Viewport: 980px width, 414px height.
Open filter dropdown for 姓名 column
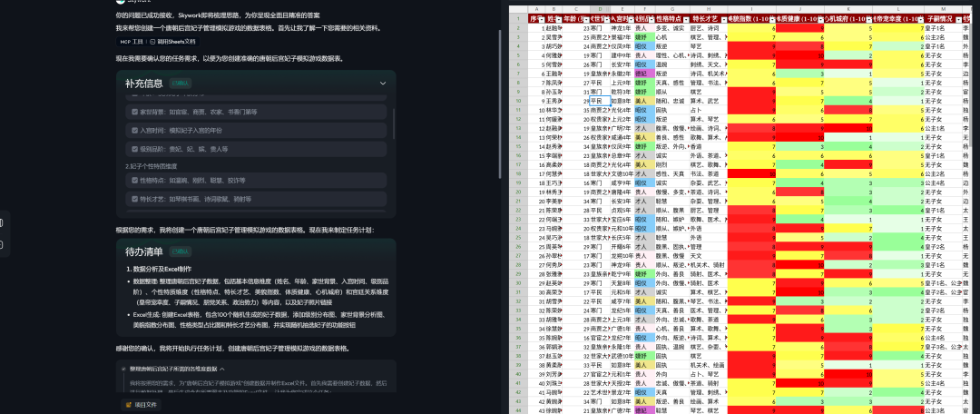click(558, 19)
